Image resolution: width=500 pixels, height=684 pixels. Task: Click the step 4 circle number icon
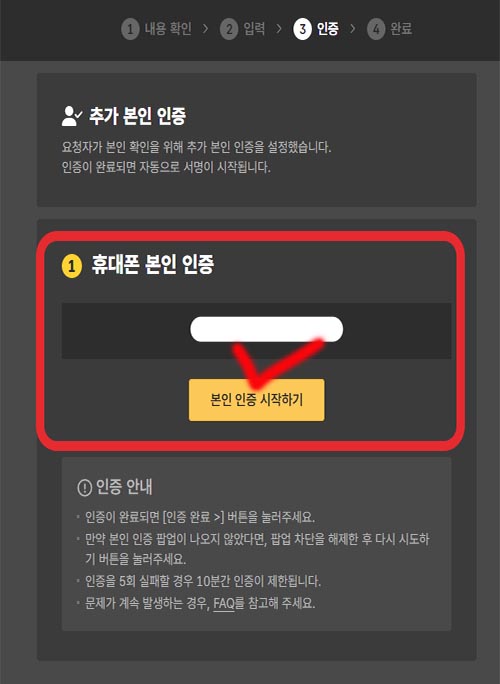[x=376, y=30]
